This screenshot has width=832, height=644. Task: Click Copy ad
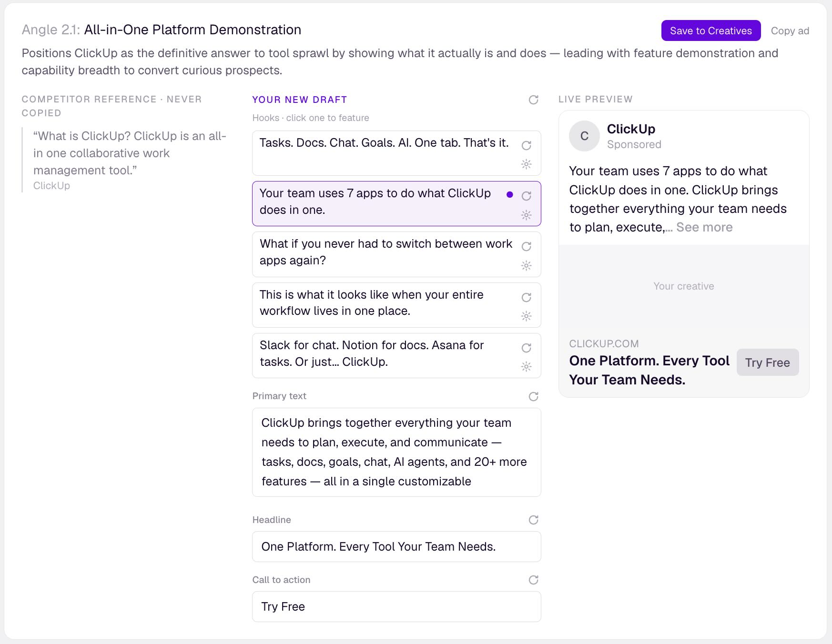click(x=790, y=30)
